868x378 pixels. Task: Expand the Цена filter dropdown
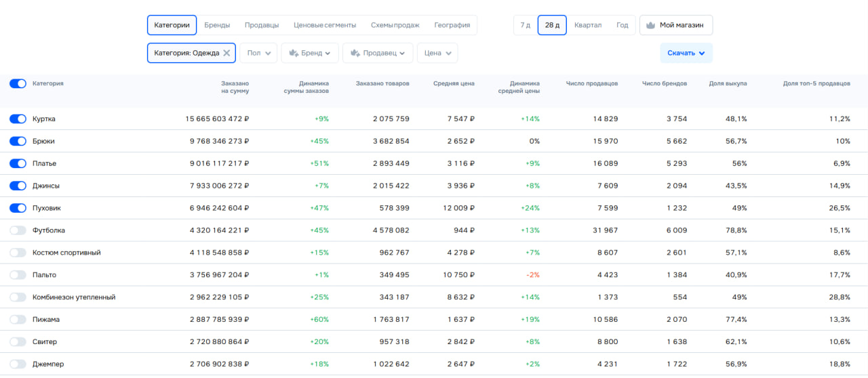pos(437,53)
